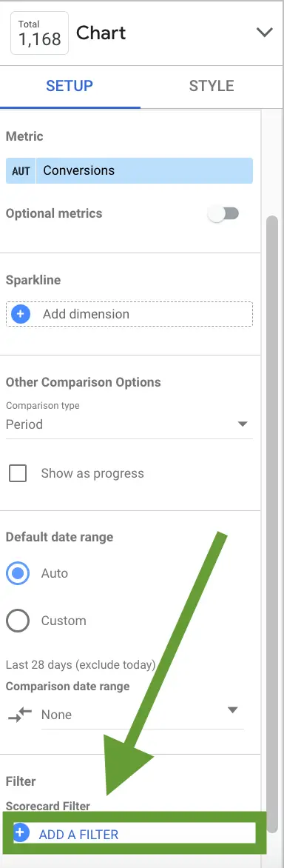Click the blue plus icon beside Add a Filter

click(x=21, y=832)
